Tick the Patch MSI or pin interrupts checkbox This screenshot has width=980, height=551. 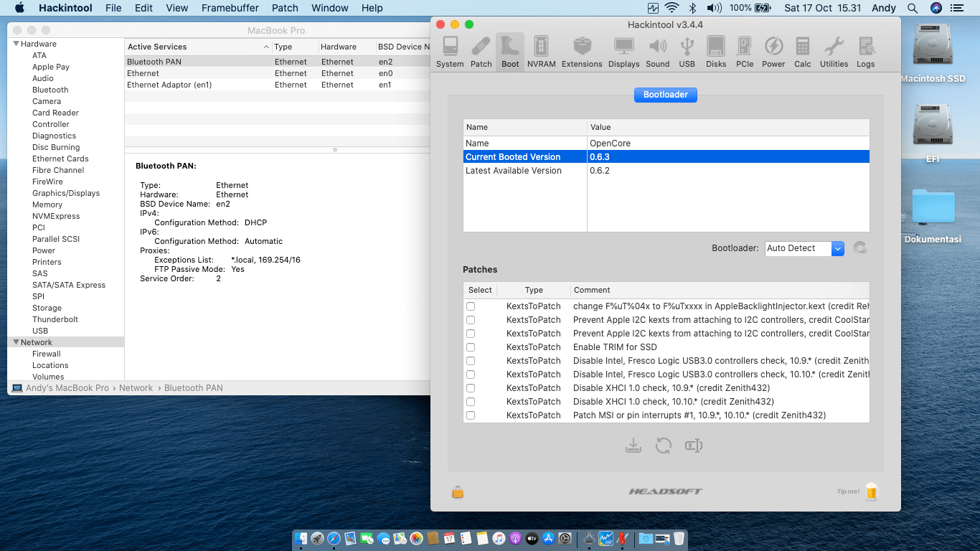471,415
